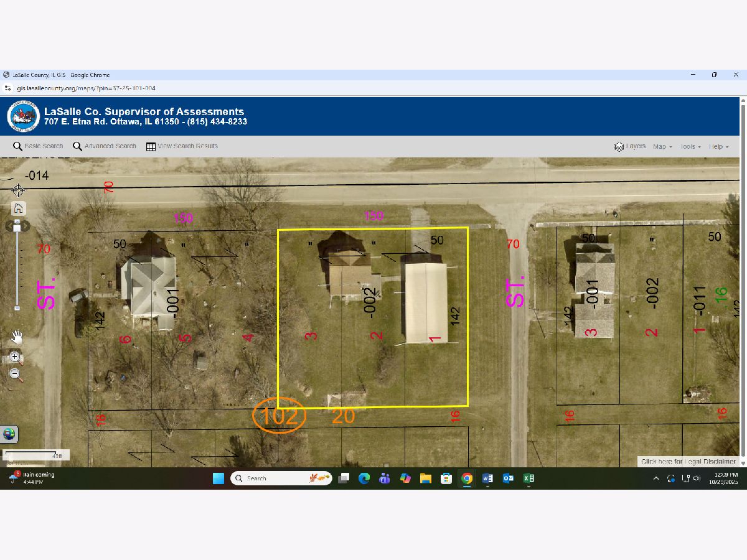Click the map zoom level slider handle
This screenshot has width=747, height=560.
pos(17,228)
